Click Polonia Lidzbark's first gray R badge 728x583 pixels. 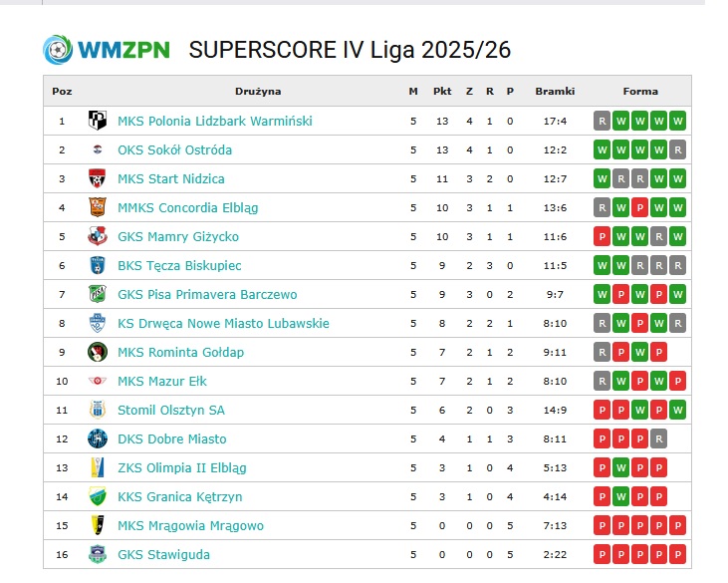pyautogui.click(x=602, y=122)
